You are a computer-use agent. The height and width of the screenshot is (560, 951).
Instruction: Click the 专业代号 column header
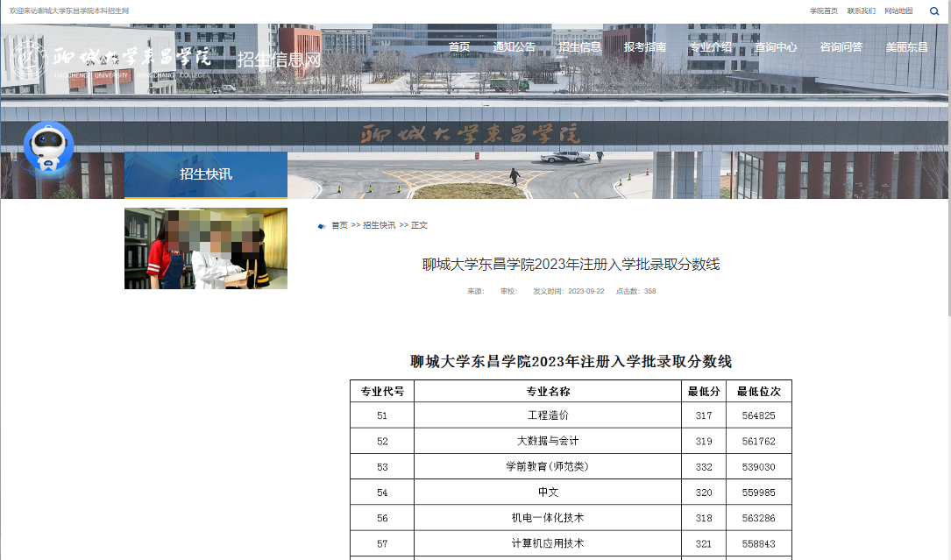click(382, 392)
